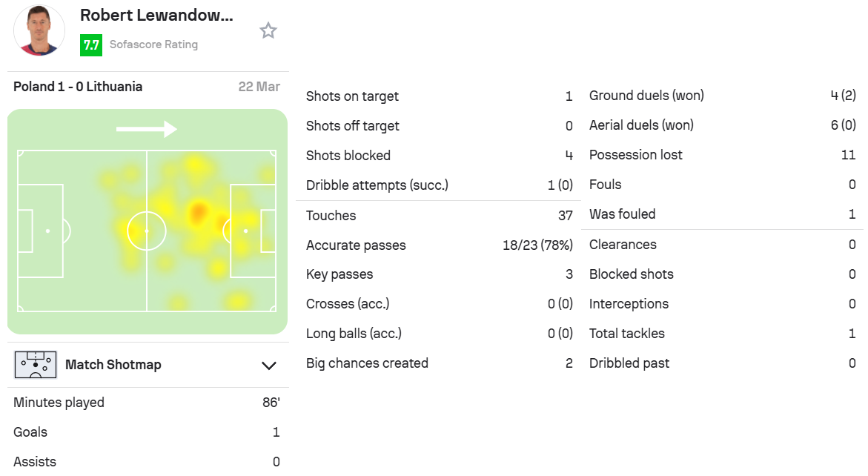Click Robert Lewandowski's profile photo
Image resolution: width=868 pixels, height=476 pixels.
[x=39, y=30]
